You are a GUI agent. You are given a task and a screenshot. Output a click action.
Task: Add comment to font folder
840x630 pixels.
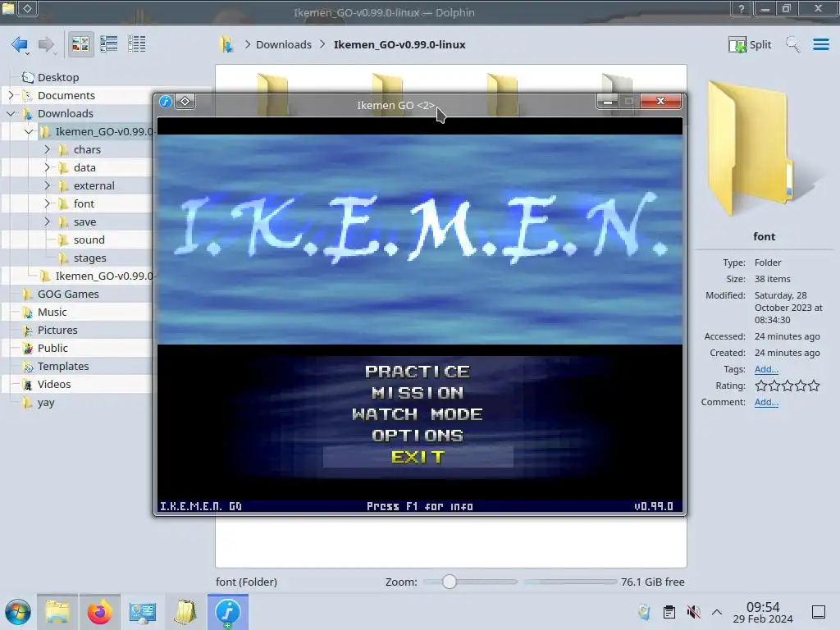[x=766, y=402]
